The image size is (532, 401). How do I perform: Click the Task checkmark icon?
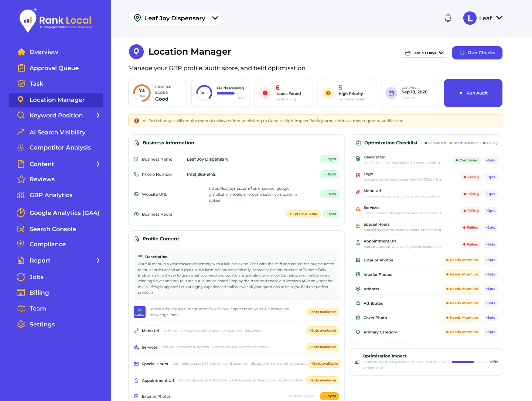[21, 83]
